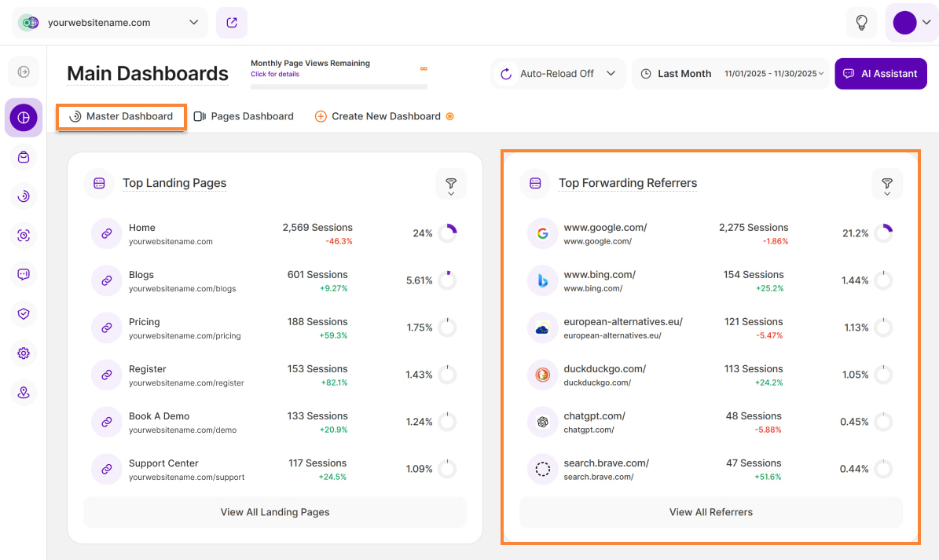939x560 pixels.
Task: Open filter for Top Landing Pages
Action: point(451,184)
